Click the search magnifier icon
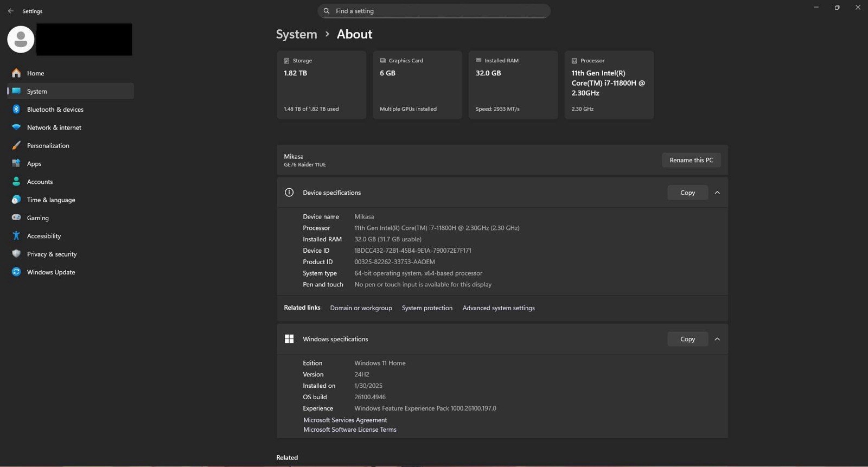The height and width of the screenshot is (467, 868). tap(327, 11)
